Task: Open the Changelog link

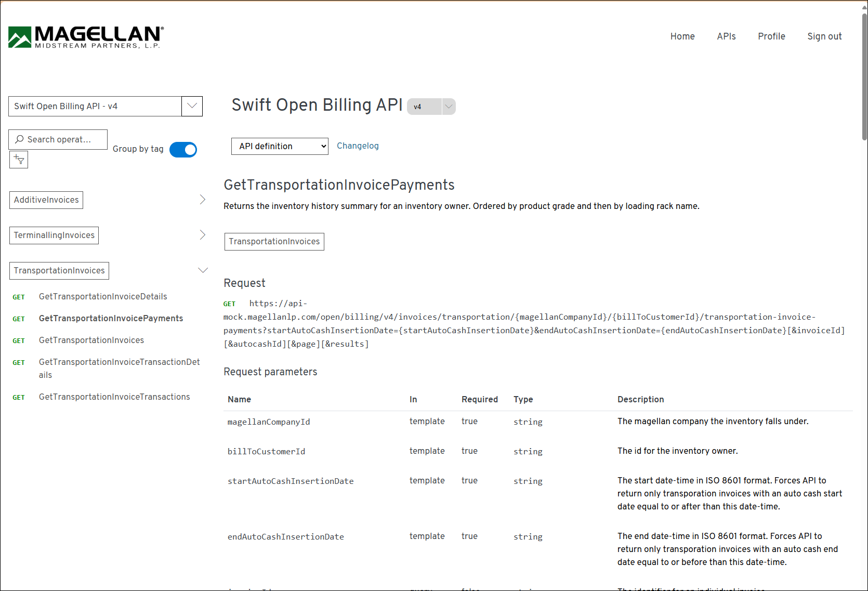Action: point(358,146)
